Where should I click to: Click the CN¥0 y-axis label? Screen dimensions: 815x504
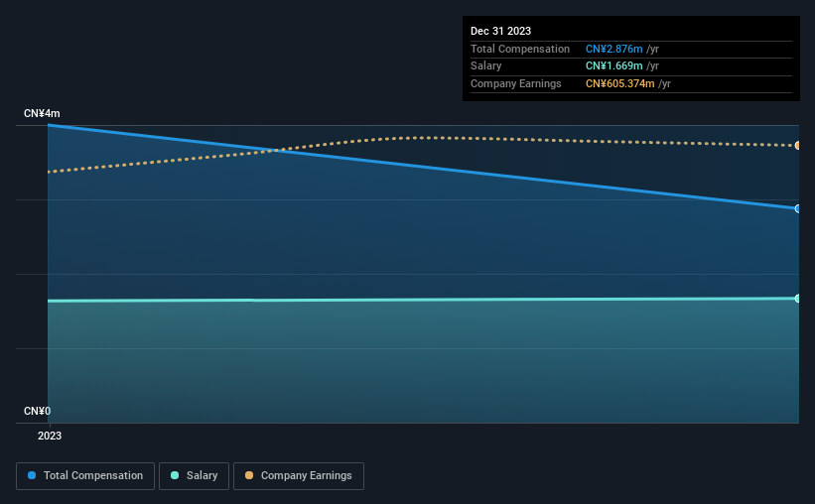click(x=38, y=411)
